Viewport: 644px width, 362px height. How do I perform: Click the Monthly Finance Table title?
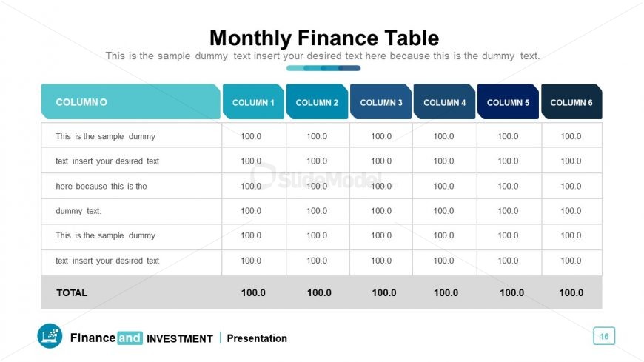coord(324,38)
